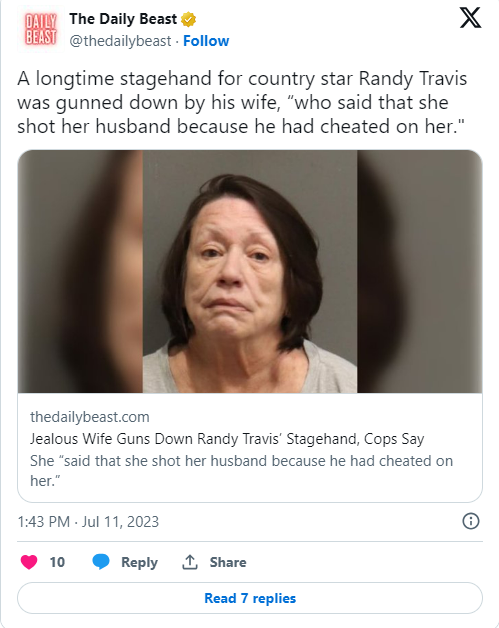Click the thedailybeast.com domain link
This screenshot has height=628, width=499.
90,417
